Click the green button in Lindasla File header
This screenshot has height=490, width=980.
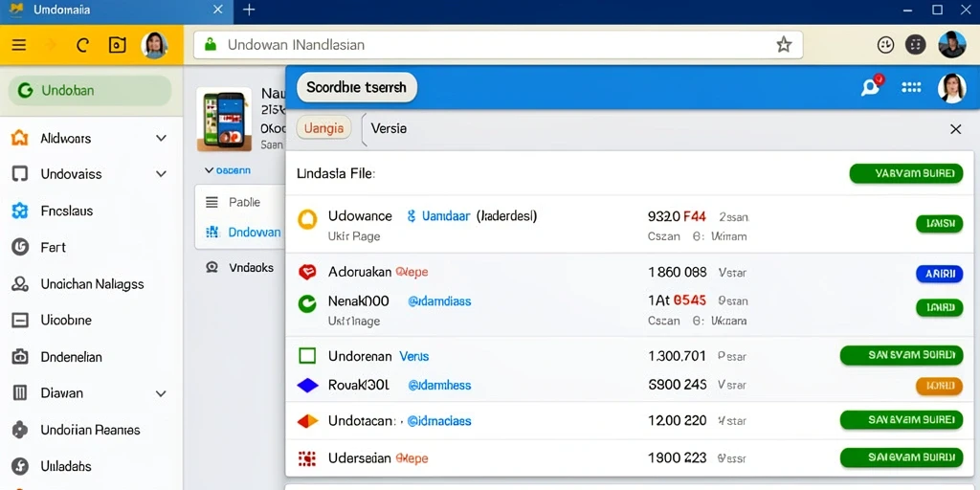(905, 173)
